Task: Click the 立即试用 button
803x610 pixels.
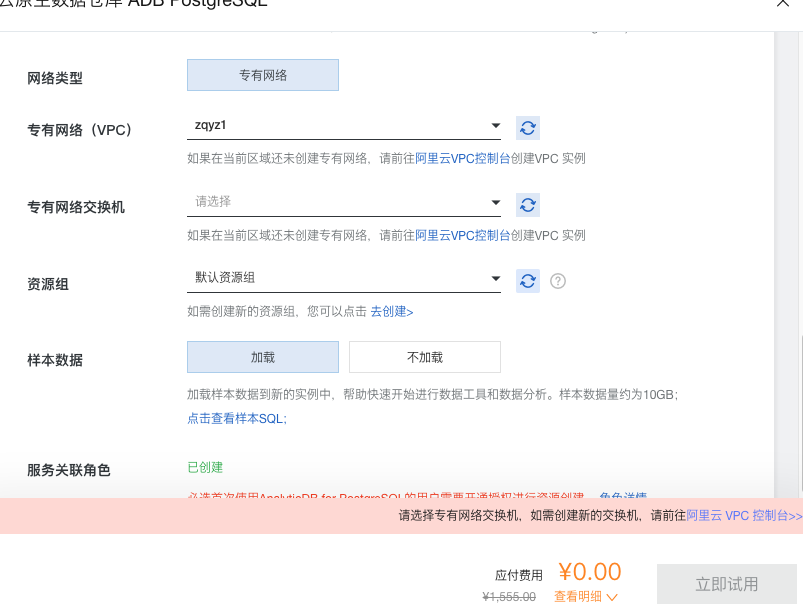Action: coord(726,583)
